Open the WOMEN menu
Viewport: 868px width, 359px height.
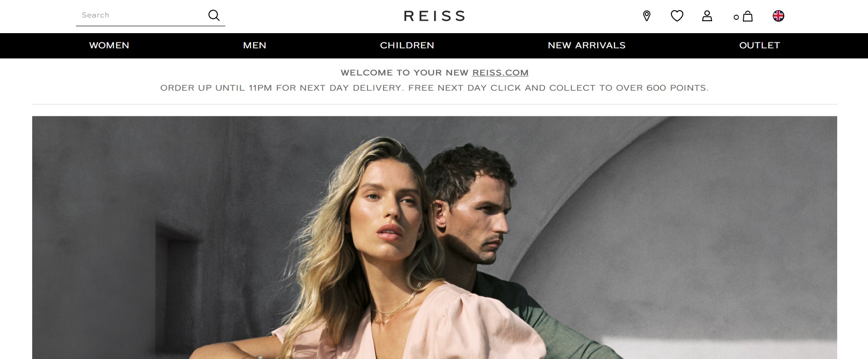[x=109, y=46]
